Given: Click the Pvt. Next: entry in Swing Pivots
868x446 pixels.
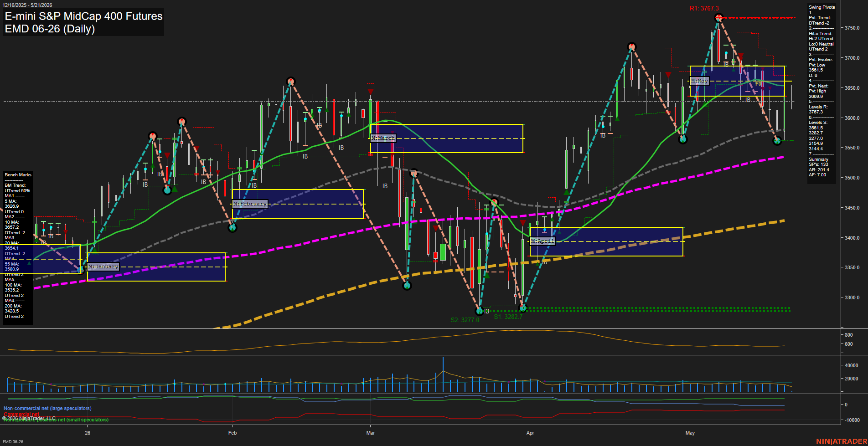Looking at the screenshot, I should coord(819,86).
